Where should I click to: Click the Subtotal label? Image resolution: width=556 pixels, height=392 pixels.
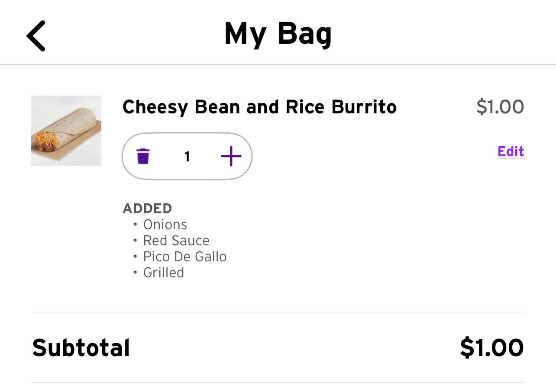click(x=81, y=348)
